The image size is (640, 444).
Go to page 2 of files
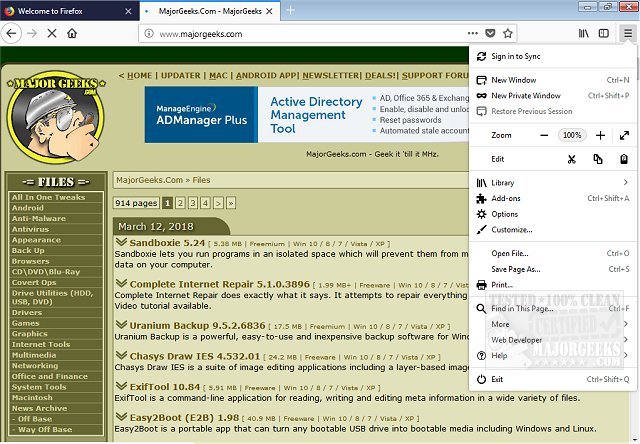tap(180, 203)
